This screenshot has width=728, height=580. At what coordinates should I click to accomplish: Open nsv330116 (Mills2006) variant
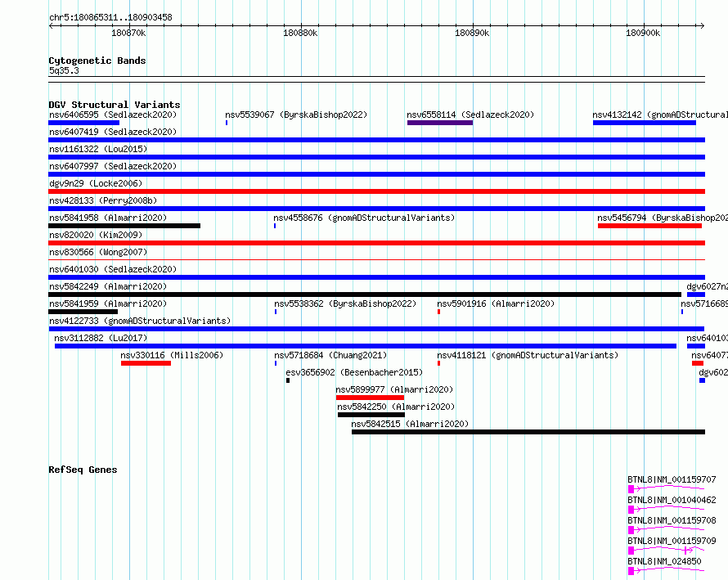[x=172, y=355]
